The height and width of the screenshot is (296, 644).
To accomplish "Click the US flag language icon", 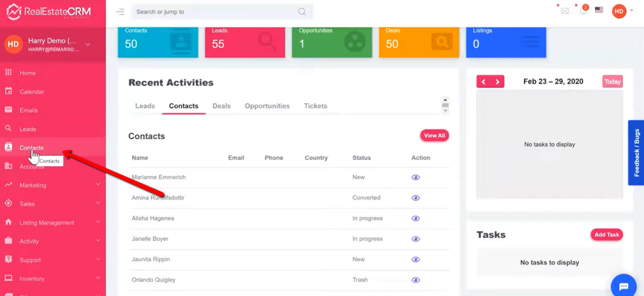I will point(599,10).
